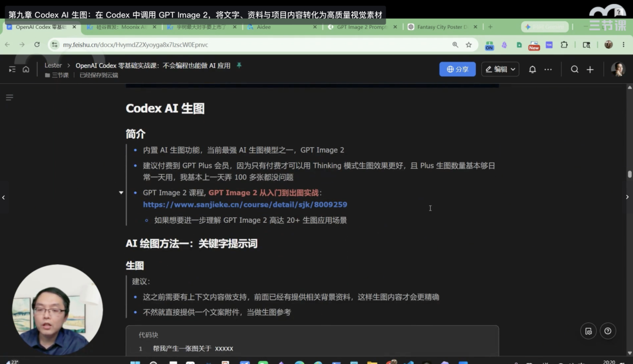This screenshot has width=633, height=364.
Task: Click the browser profile avatar
Action: pos(608,45)
